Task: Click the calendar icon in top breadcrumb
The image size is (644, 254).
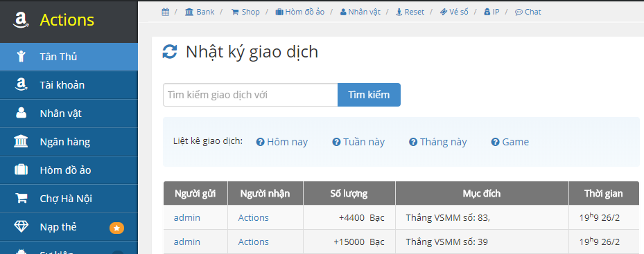Action: (x=166, y=12)
